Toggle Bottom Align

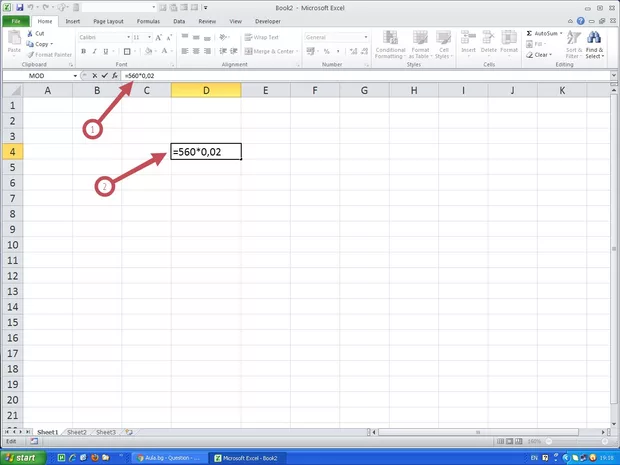(207, 37)
